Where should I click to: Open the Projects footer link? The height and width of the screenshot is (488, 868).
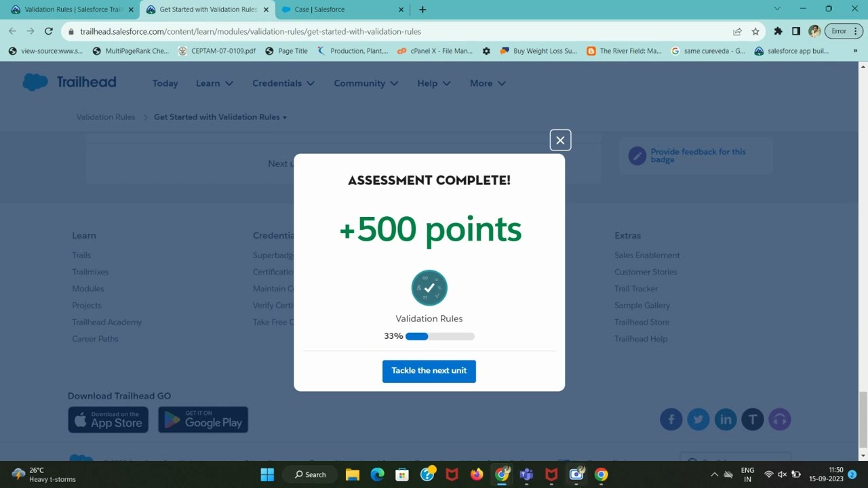click(x=87, y=306)
